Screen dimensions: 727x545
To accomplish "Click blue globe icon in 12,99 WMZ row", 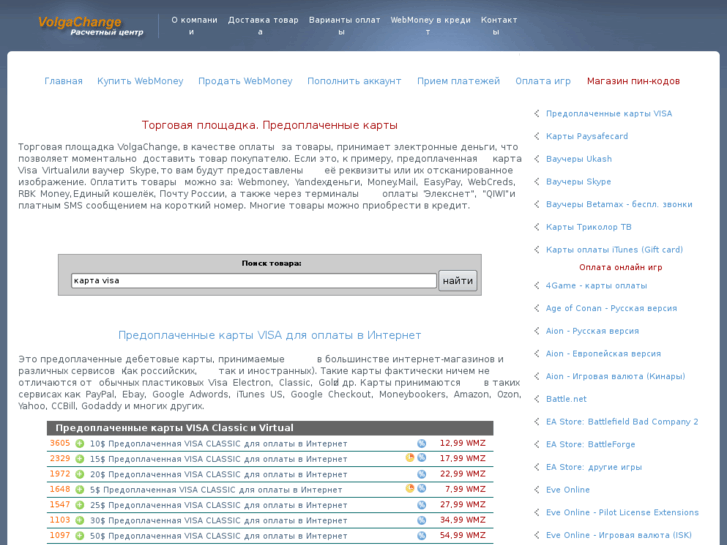I will coord(421,443).
